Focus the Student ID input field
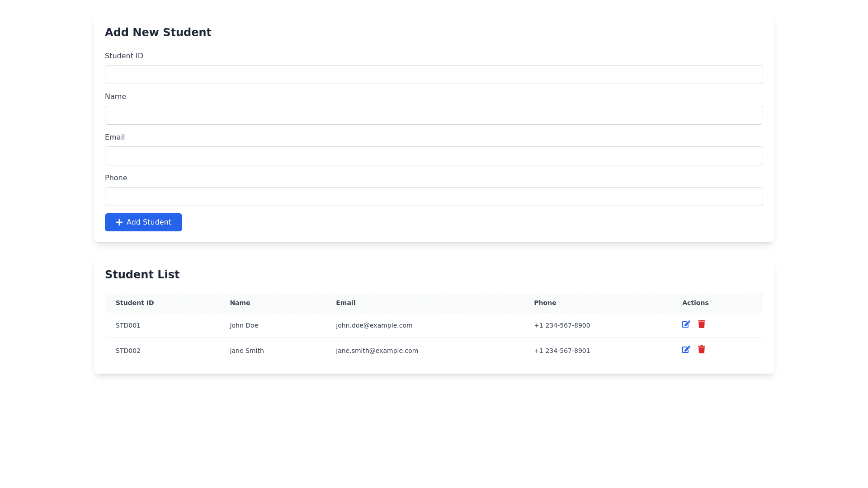Screen dimensions: 868x488 click(x=434, y=75)
